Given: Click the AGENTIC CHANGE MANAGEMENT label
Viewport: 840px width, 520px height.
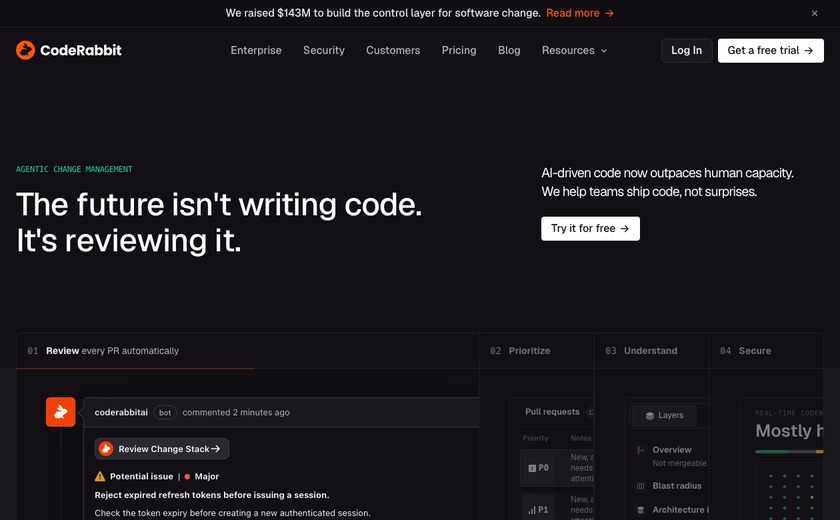Looking at the screenshot, I should [74, 169].
